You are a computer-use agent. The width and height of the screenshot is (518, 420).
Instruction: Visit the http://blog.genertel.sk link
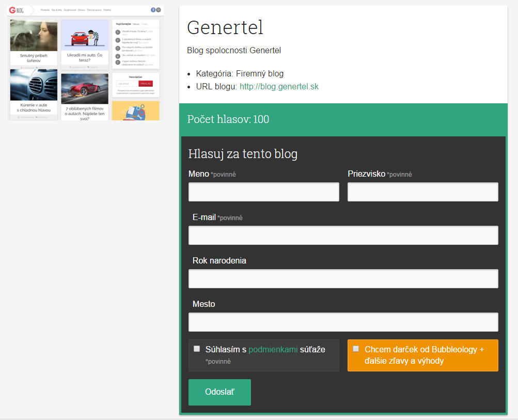coord(279,87)
